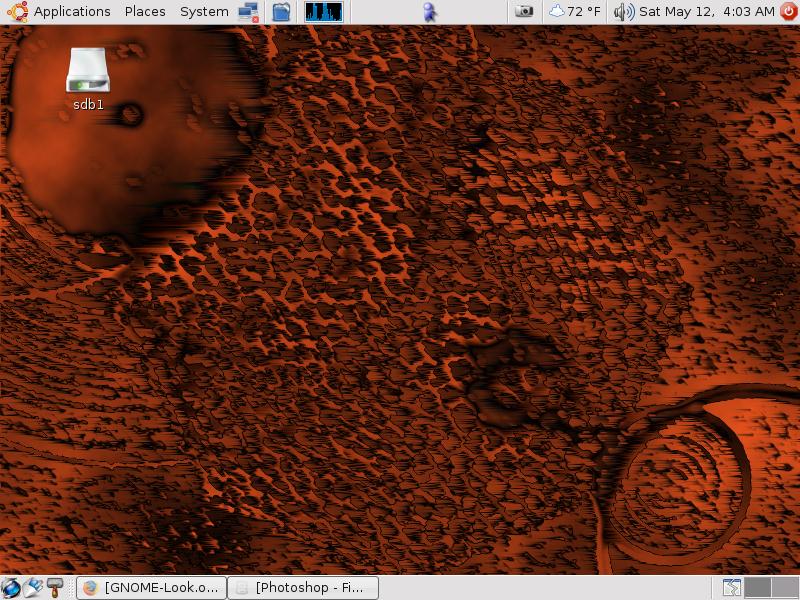The width and height of the screenshot is (800, 600).
Task: Open the system monitor graph applet
Action: point(324,12)
